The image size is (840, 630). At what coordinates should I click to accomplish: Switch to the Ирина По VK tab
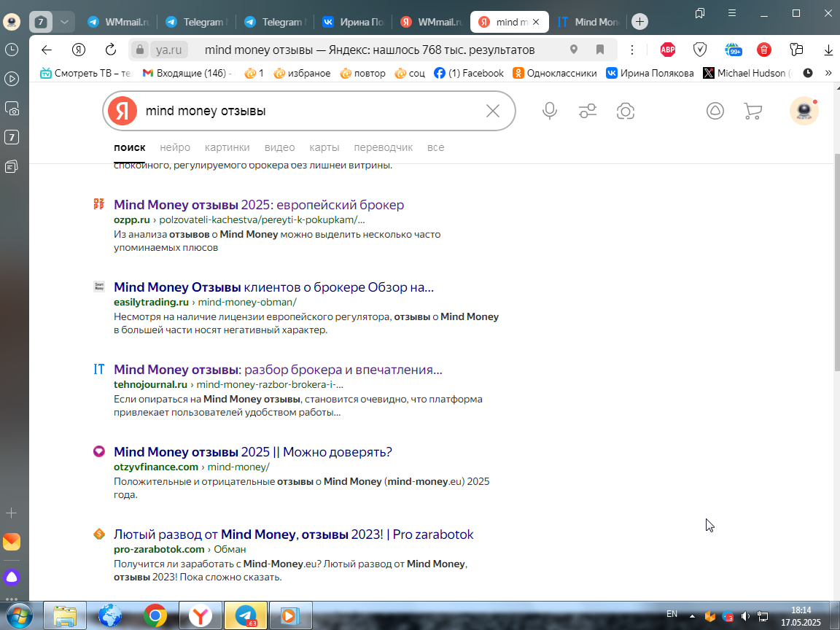click(354, 22)
